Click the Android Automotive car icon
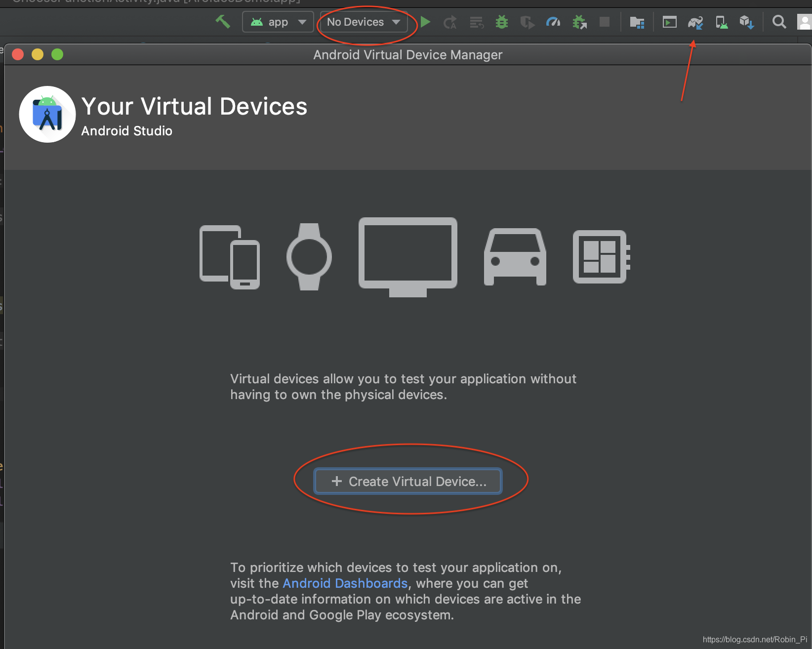The width and height of the screenshot is (812, 649). pyautogui.click(x=515, y=257)
